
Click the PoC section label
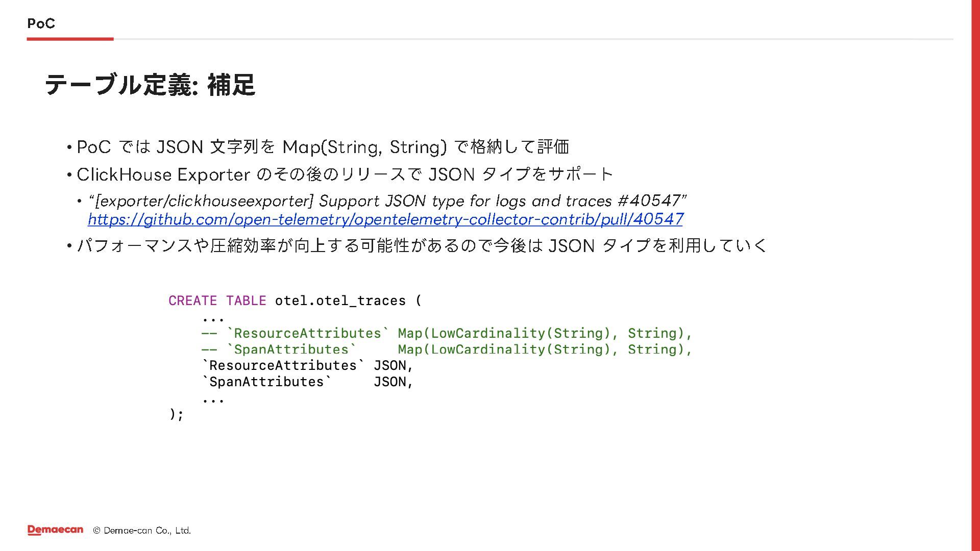[41, 23]
